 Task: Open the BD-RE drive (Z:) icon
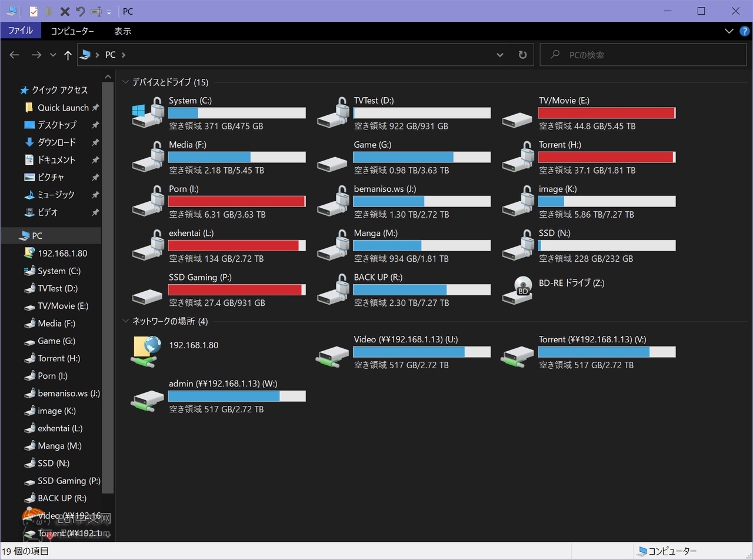point(517,289)
